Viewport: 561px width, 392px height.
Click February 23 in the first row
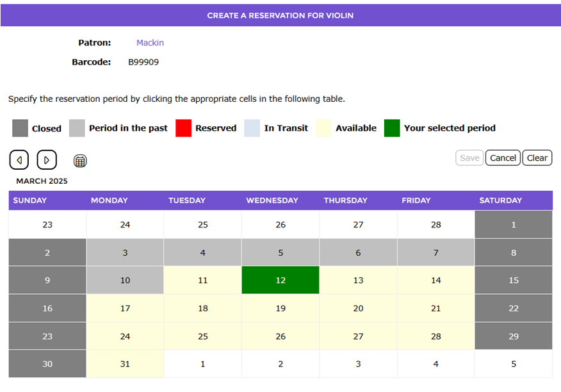click(47, 224)
